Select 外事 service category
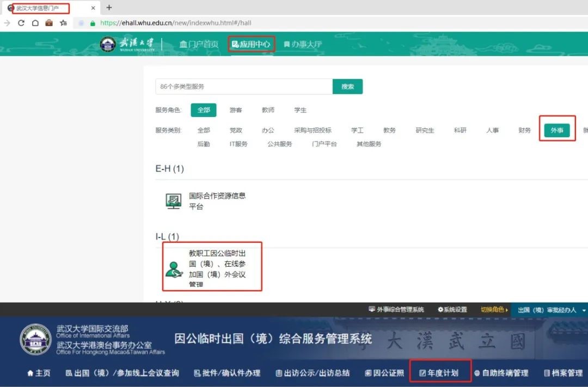This screenshot has height=387, width=588. [557, 131]
